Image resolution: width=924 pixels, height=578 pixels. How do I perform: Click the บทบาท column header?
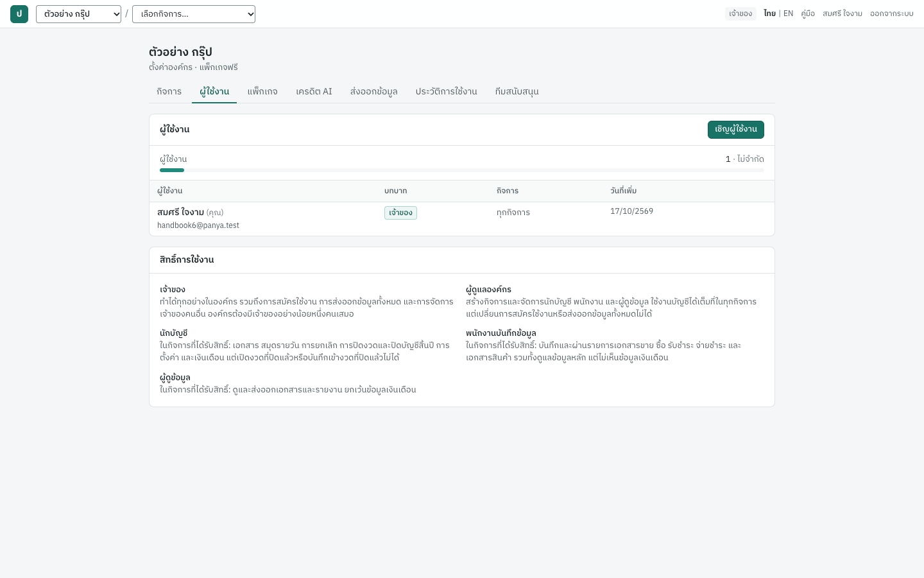396,191
